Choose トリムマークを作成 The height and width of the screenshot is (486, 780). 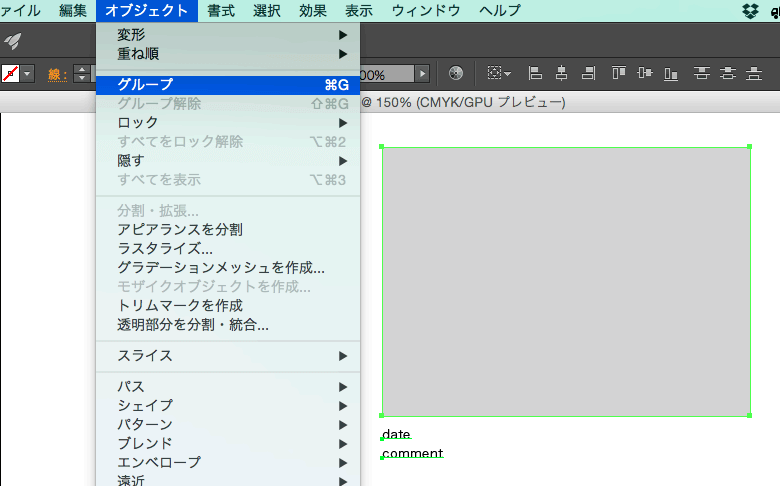228,305
